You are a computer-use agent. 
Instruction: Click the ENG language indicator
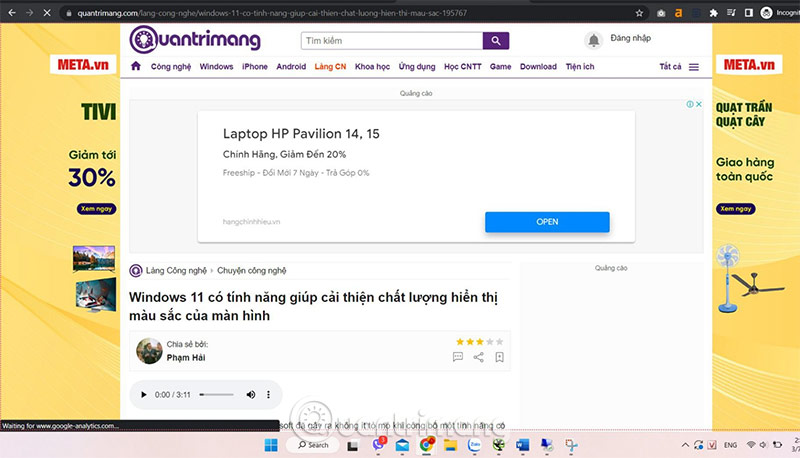(730, 445)
